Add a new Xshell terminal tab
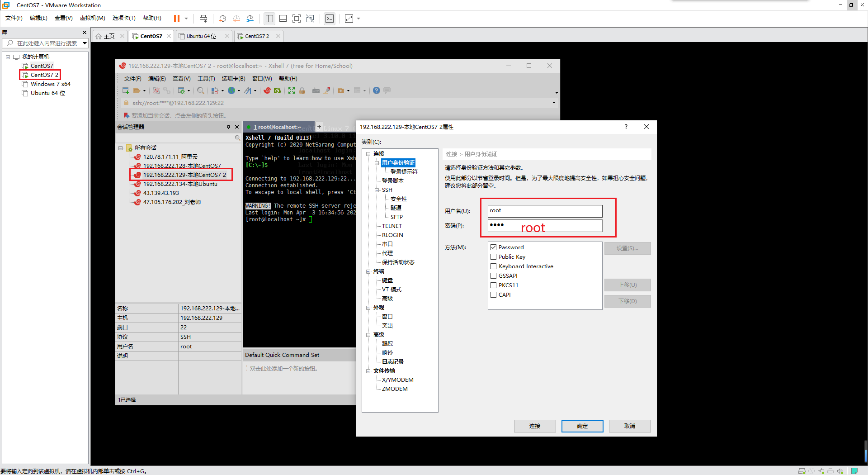 tap(319, 127)
